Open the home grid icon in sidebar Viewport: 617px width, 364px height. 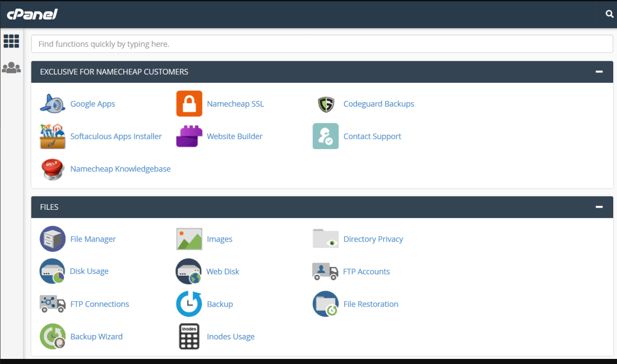click(11, 41)
